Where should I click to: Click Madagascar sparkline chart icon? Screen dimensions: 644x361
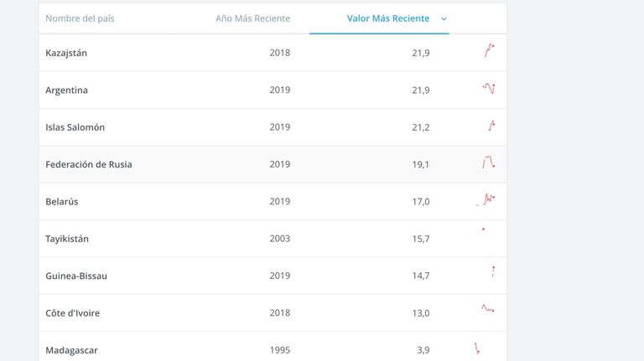point(477,348)
